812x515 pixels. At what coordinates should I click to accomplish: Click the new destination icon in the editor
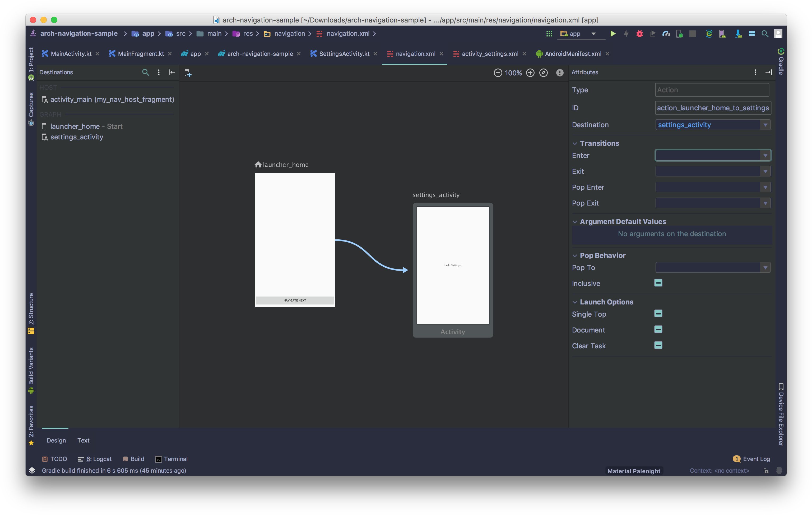tap(188, 72)
